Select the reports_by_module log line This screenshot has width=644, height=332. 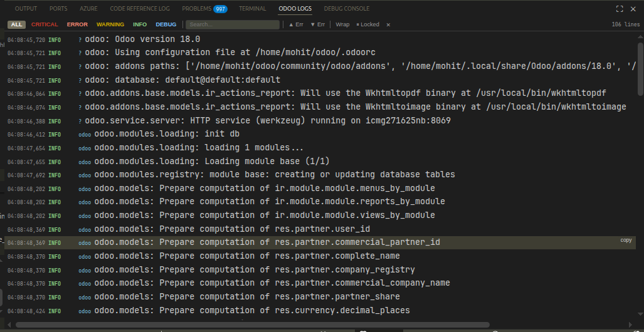tap(320, 202)
